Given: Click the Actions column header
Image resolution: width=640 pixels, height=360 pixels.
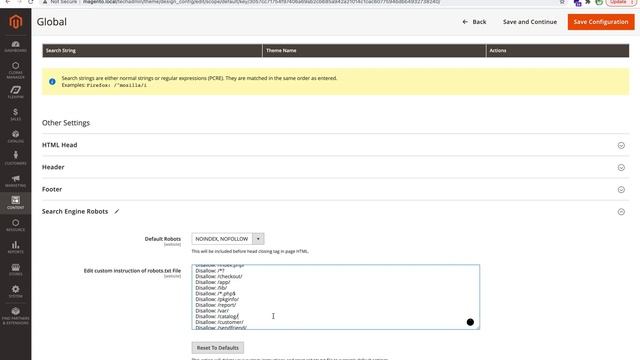Looking at the screenshot, I should 558,51.
